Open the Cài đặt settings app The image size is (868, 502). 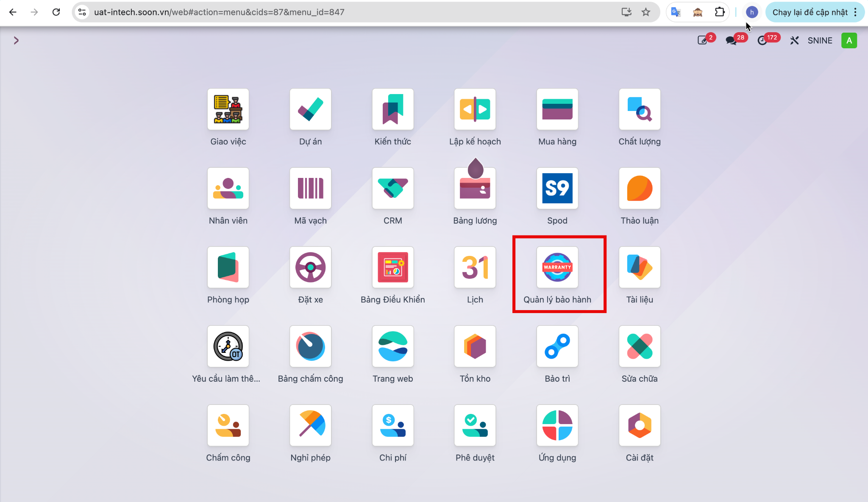point(640,425)
